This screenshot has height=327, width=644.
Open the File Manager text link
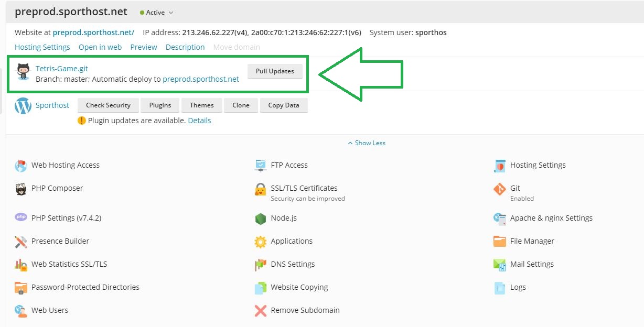click(x=532, y=241)
